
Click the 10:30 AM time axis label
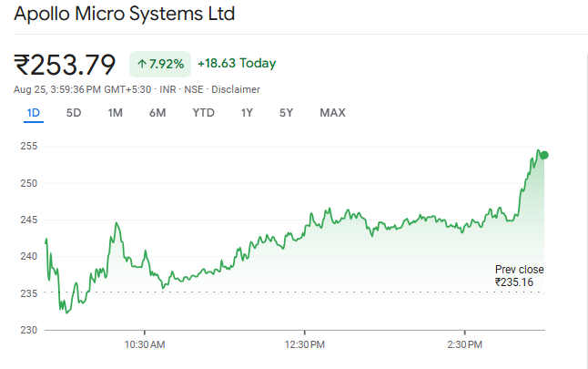point(145,344)
